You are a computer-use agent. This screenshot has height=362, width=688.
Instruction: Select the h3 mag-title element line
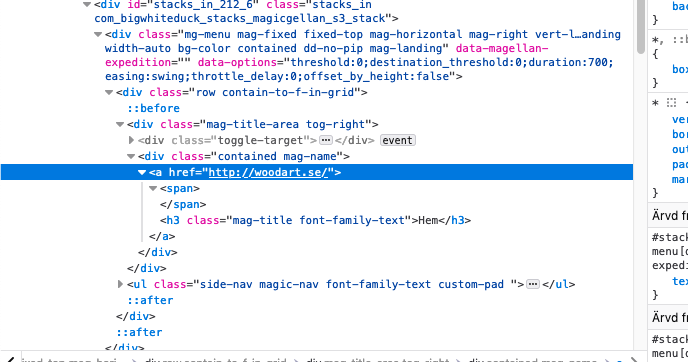click(x=315, y=220)
